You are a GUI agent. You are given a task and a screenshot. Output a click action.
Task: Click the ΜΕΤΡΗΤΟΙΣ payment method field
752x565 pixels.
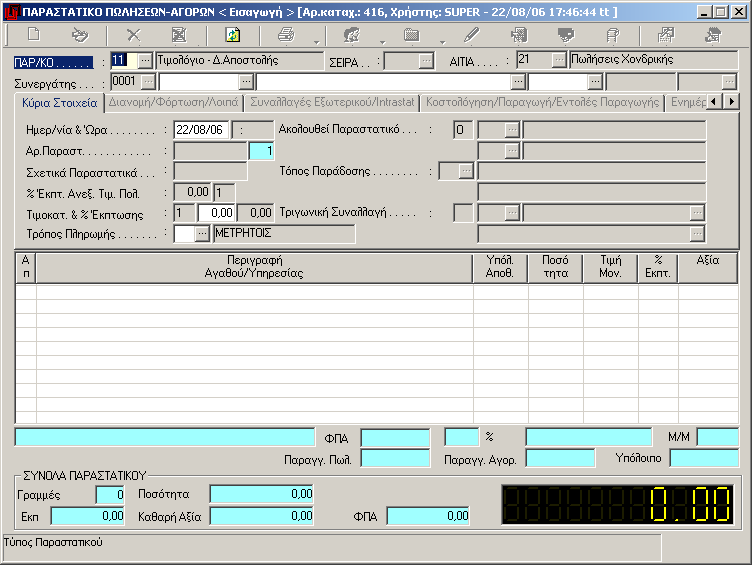point(284,234)
